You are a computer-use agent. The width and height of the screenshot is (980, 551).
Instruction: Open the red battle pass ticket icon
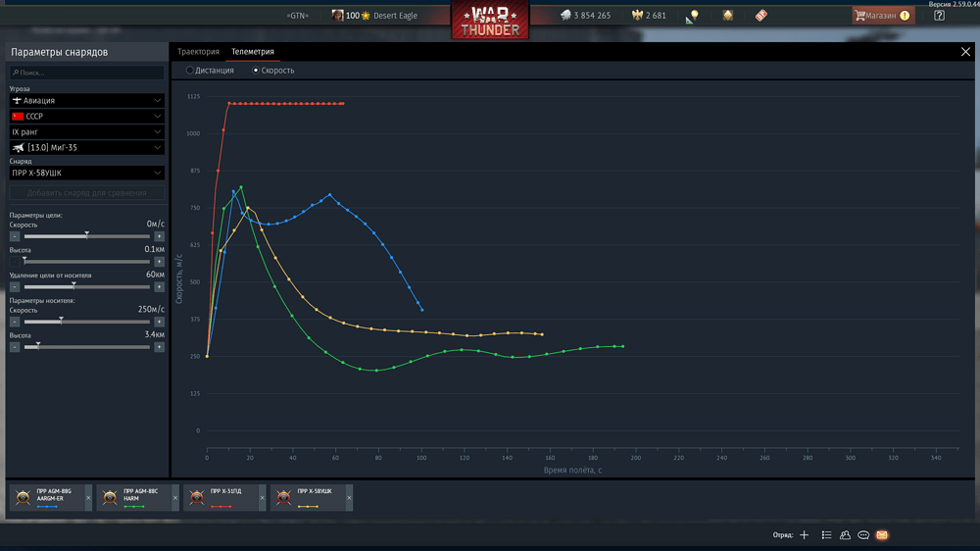point(760,15)
